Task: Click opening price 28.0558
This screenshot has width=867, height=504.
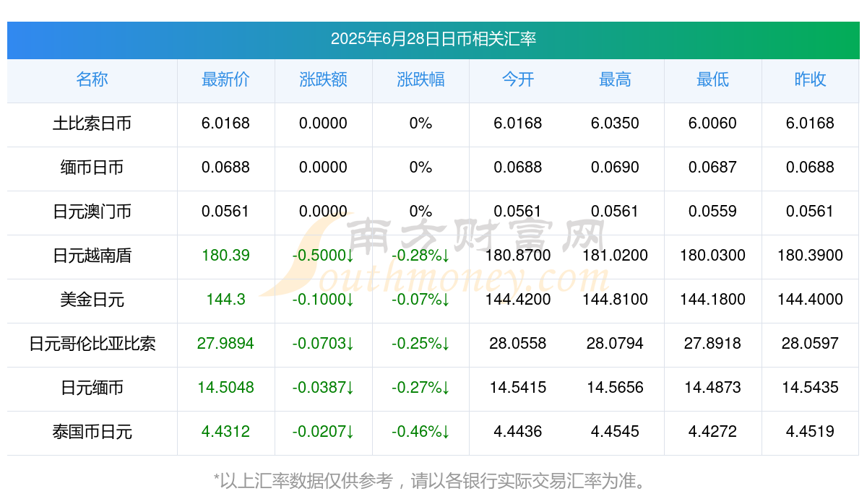Action: click(x=518, y=344)
